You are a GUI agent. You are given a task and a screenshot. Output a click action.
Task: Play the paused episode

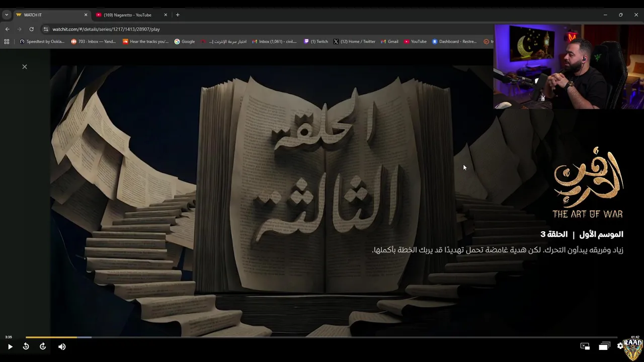tap(10, 346)
